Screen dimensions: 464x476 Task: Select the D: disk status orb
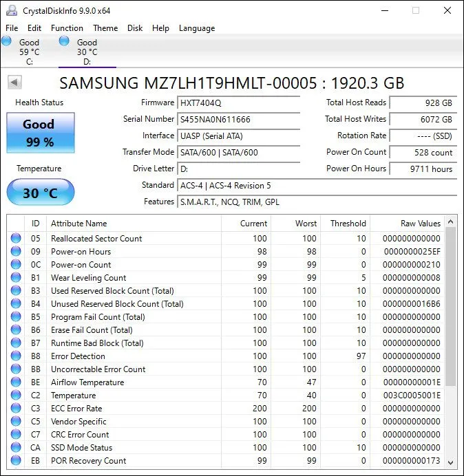(x=64, y=41)
